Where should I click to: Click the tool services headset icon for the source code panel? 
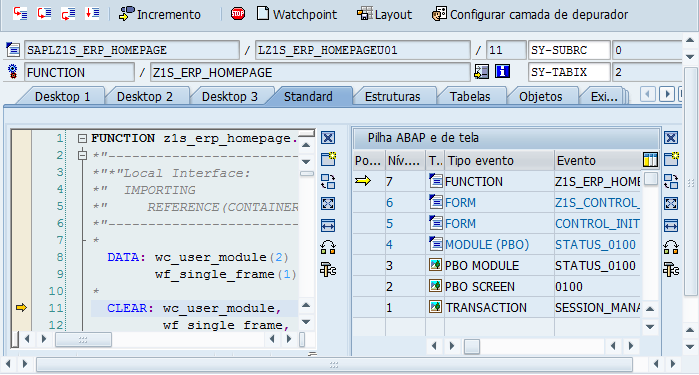(328, 247)
